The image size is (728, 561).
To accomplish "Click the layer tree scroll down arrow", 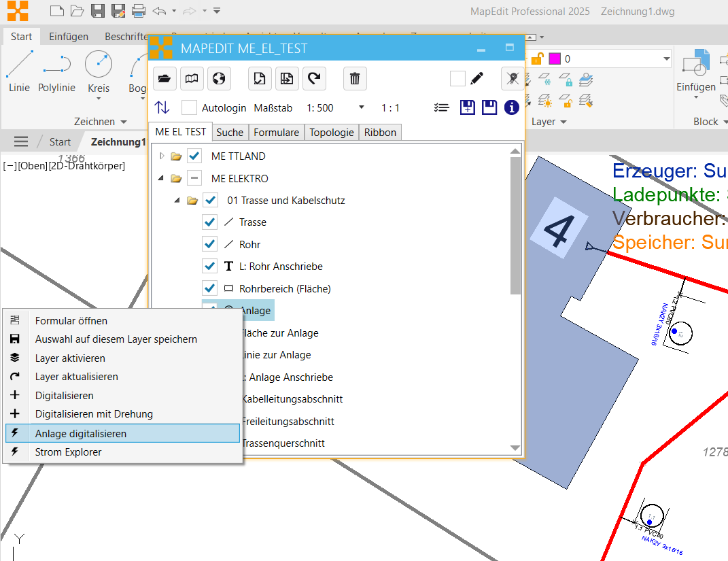I will pyautogui.click(x=515, y=447).
